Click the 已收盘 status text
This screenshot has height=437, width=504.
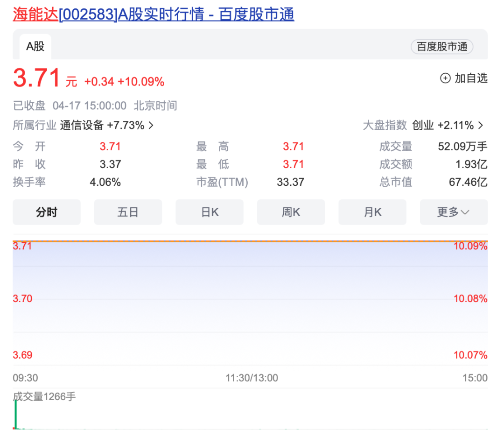point(29,106)
